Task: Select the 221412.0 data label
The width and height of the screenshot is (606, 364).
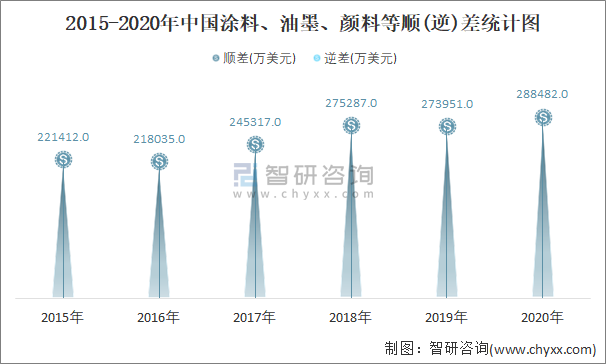Action: click(63, 137)
